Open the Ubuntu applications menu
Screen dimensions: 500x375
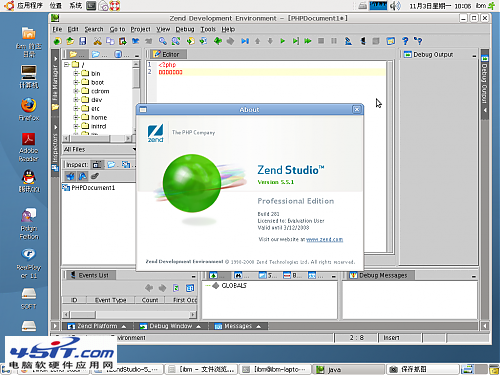pos(24,6)
